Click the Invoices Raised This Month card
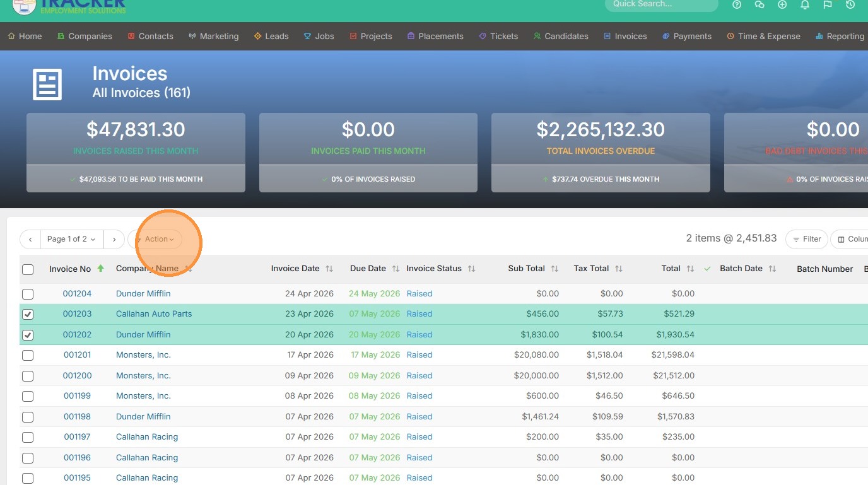The image size is (868, 485). (136, 153)
